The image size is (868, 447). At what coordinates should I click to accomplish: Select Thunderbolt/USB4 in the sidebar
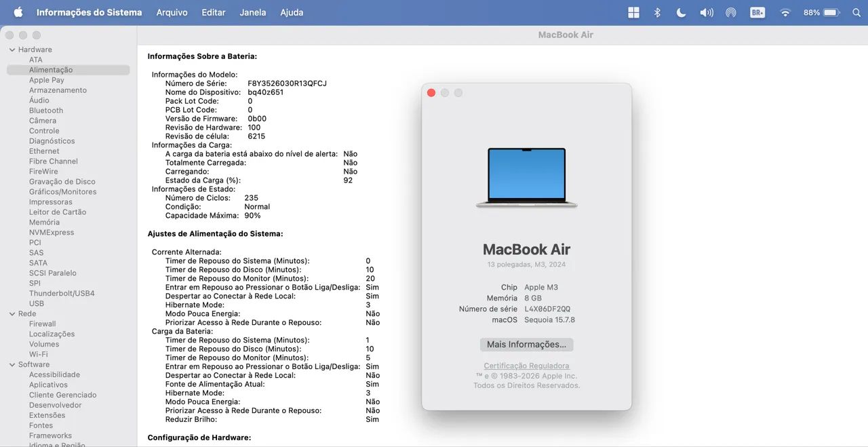point(62,294)
